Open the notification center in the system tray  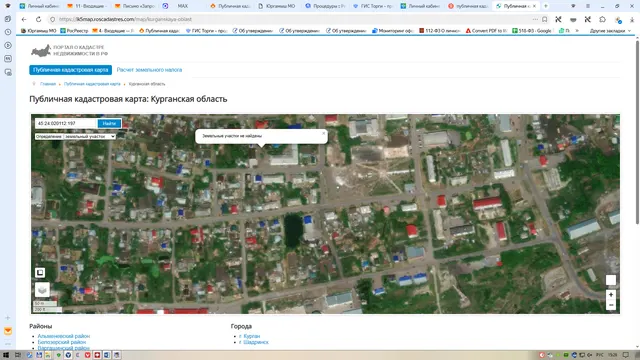tap(626, 355)
